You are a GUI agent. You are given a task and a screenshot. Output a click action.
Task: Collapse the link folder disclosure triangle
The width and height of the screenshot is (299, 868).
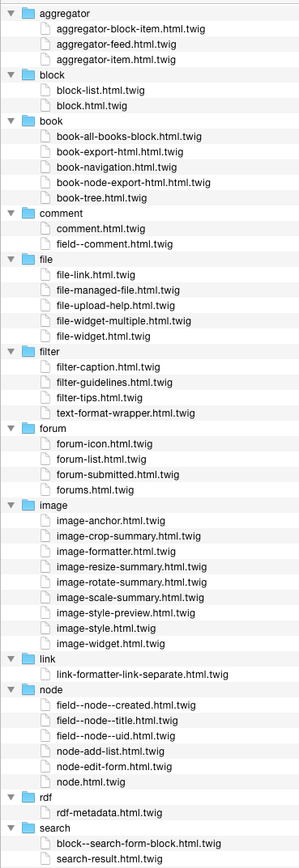pyautogui.click(x=11, y=658)
